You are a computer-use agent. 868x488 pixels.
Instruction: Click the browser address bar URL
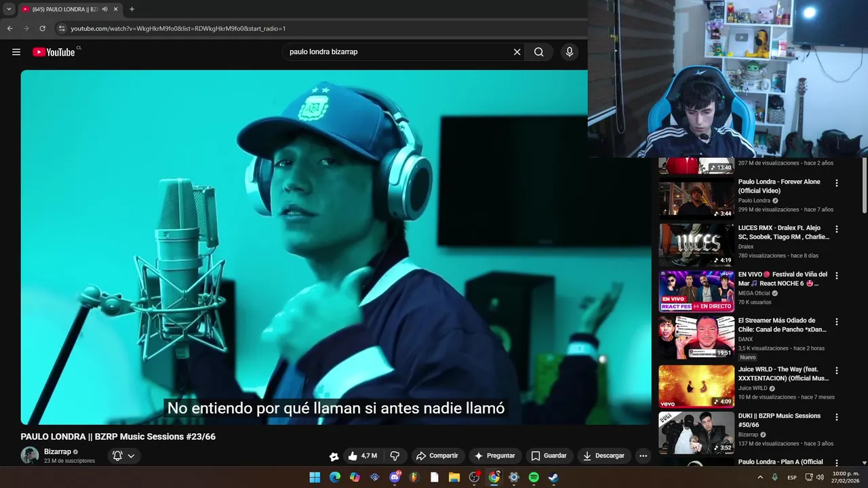click(x=178, y=28)
